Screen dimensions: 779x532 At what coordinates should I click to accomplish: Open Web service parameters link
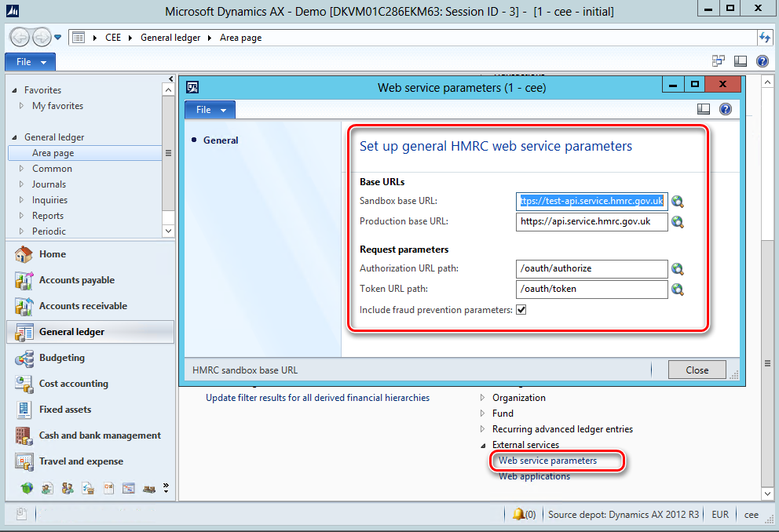547,461
